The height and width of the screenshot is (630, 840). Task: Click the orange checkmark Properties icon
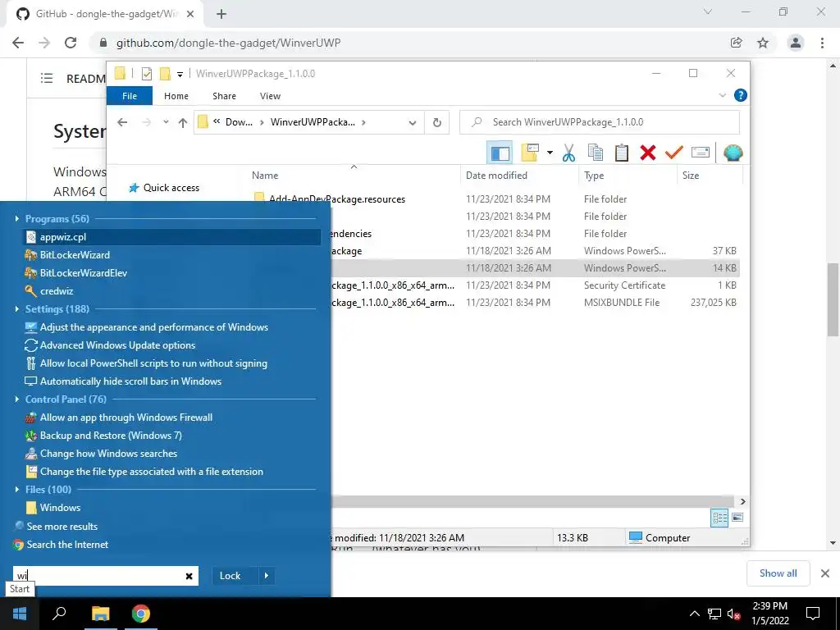click(x=674, y=153)
